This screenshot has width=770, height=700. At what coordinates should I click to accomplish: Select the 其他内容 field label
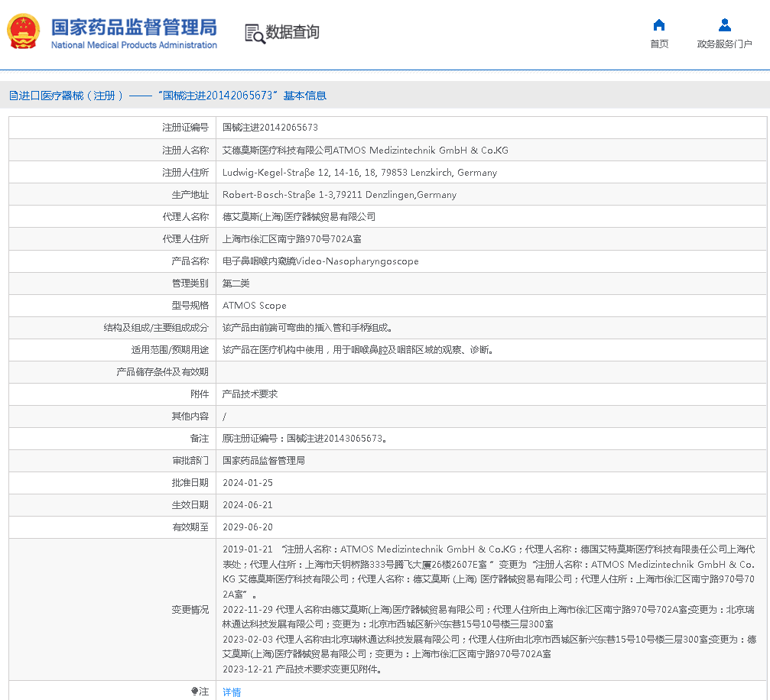click(190, 416)
